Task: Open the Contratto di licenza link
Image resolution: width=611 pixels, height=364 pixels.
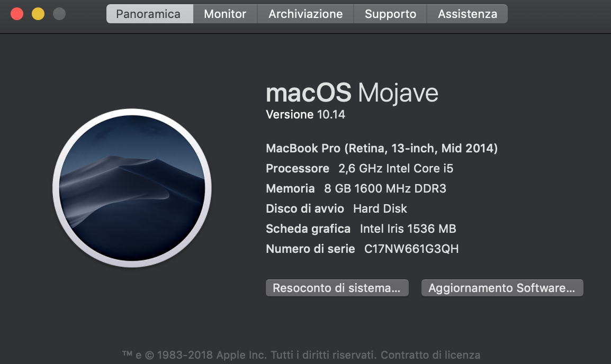Action: [430, 355]
